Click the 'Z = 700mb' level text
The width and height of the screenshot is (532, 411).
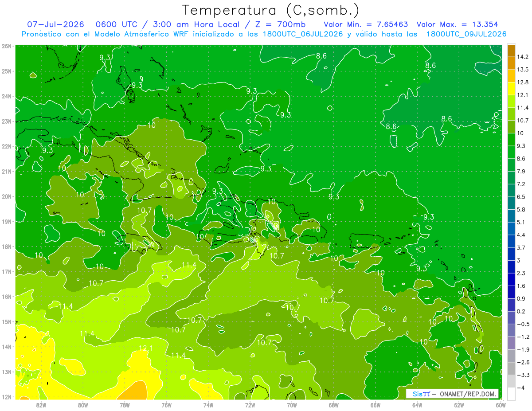pyautogui.click(x=280, y=24)
